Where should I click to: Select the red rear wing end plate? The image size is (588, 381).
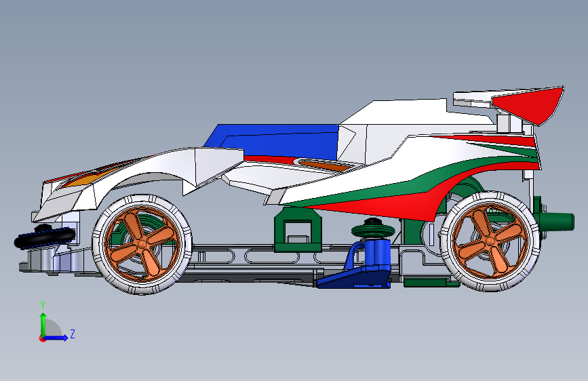pyautogui.click(x=529, y=105)
